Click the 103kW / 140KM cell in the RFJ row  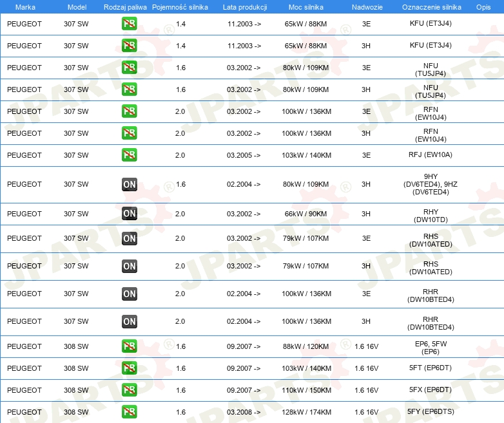tap(306, 155)
